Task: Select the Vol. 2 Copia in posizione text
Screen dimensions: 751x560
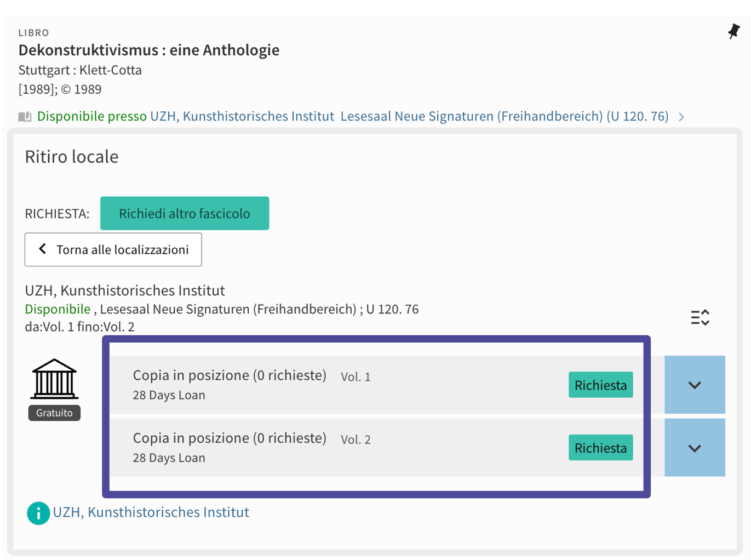Action: click(x=230, y=438)
